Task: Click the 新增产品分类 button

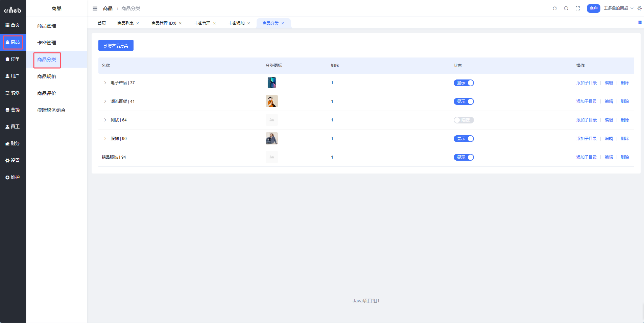Action: [x=116, y=45]
